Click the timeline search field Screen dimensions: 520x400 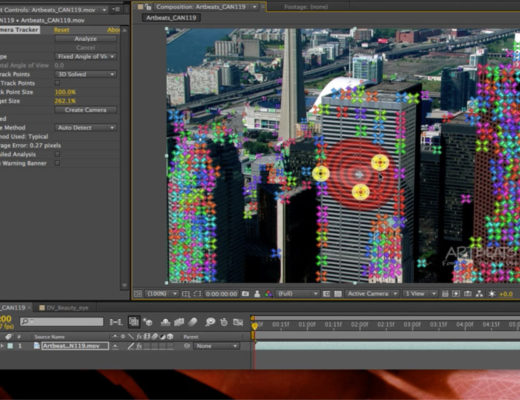coord(62,322)
